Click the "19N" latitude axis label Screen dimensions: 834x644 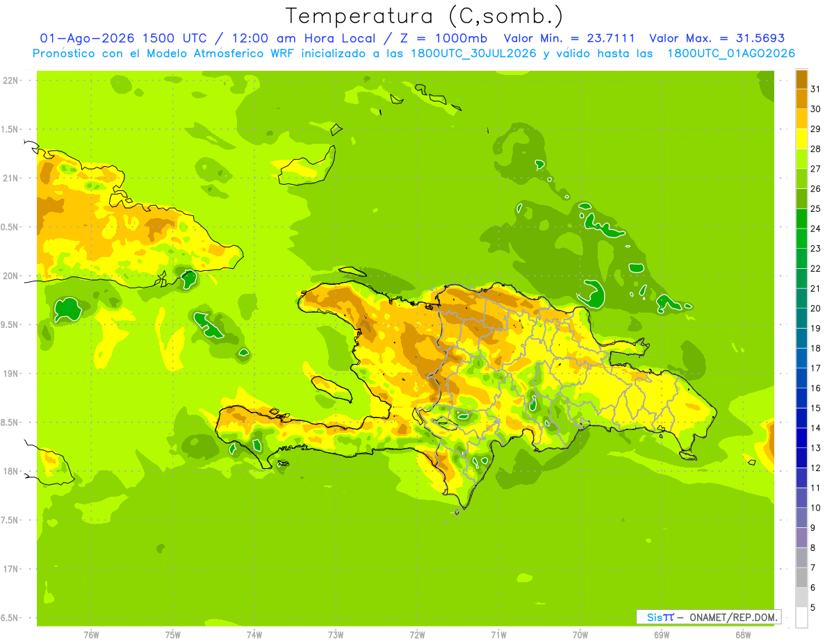coord(10,373)
